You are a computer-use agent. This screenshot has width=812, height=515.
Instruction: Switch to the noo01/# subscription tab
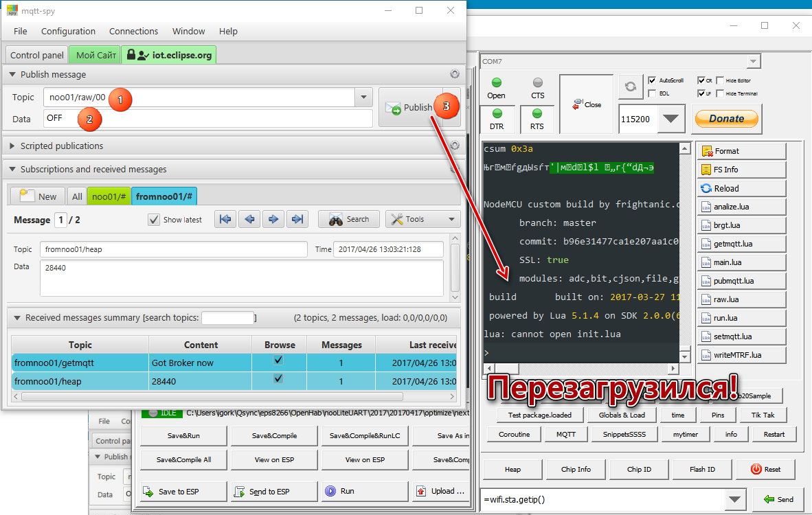tap(108, 196)
